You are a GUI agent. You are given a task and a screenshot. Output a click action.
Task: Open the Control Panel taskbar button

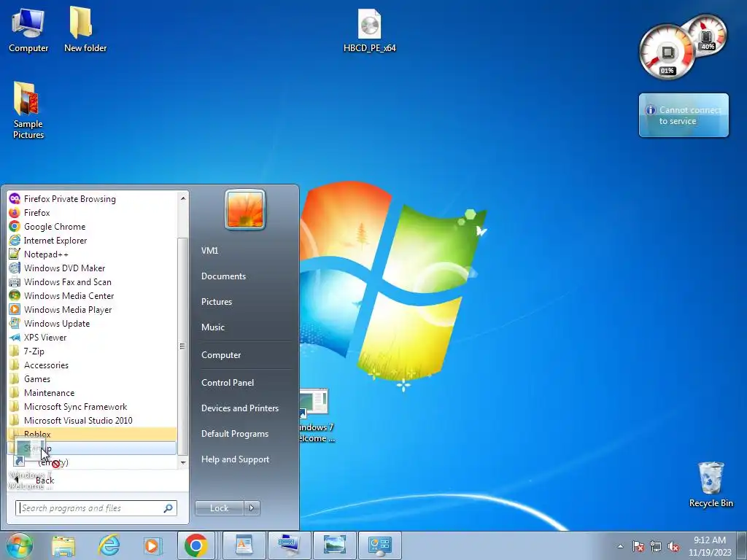pos(379,545)
